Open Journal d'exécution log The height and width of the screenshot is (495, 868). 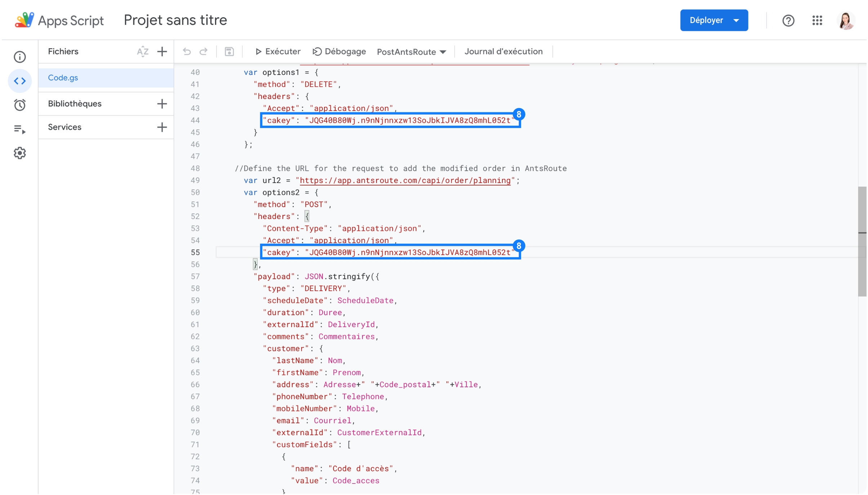503,52
